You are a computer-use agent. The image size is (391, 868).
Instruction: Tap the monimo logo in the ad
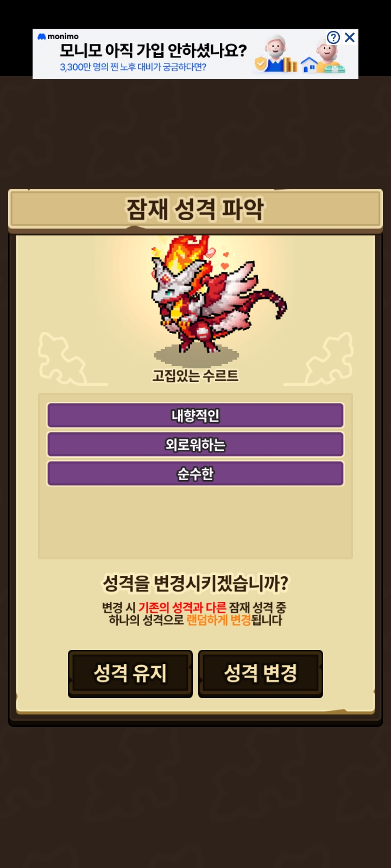pos(58,36)
